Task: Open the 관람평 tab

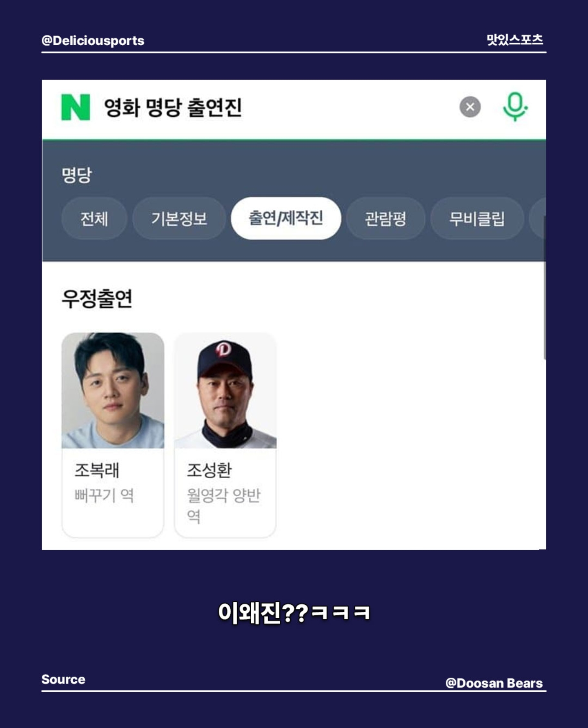Action: (x=385, y=218)
